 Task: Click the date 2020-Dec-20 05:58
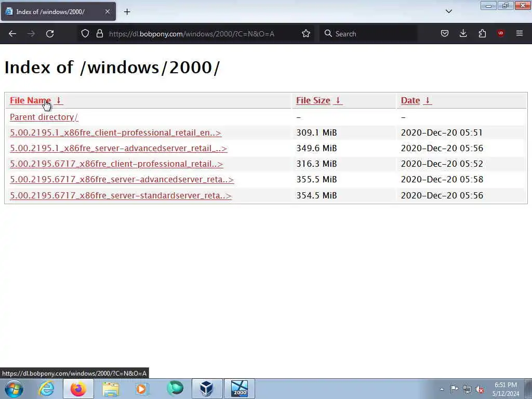click(442, 179)
